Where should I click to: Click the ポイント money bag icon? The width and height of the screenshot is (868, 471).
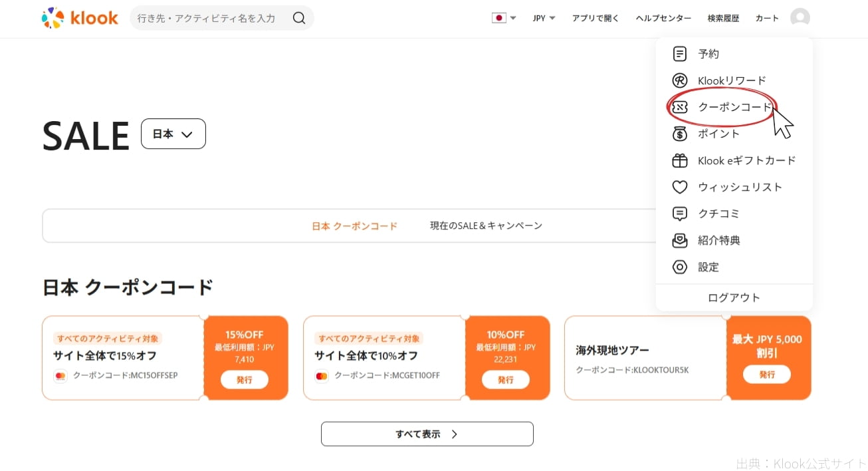click(679, 134)
